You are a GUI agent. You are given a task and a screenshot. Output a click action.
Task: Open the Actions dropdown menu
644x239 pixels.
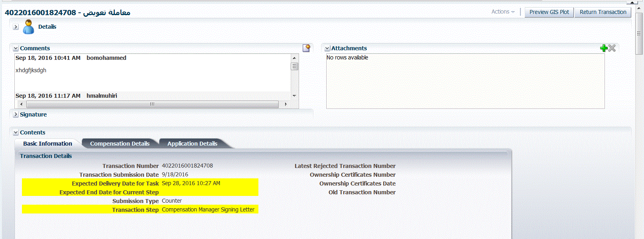coord(502,12)
